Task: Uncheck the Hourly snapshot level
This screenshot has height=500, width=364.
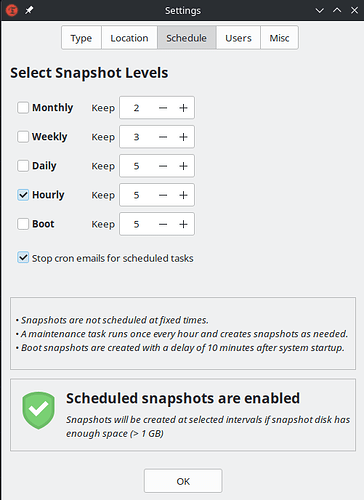Action: [x=23, y=195]
